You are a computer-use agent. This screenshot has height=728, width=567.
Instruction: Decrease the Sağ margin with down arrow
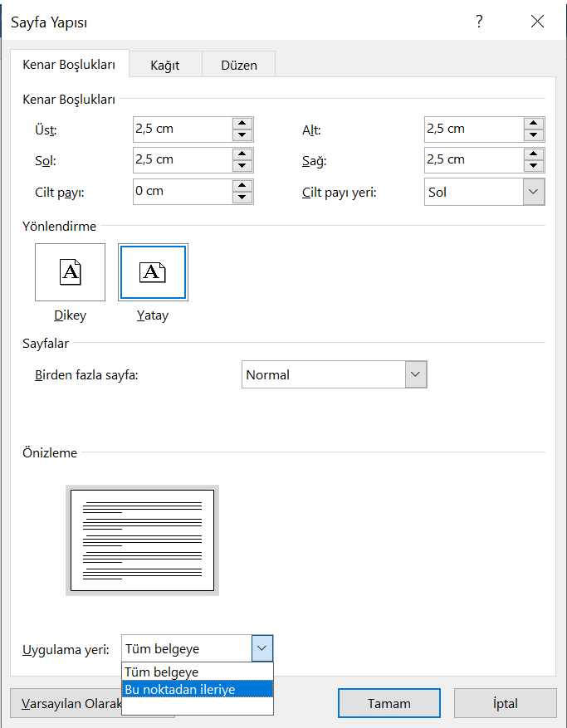pyautogui.click(x=534, y=165)
